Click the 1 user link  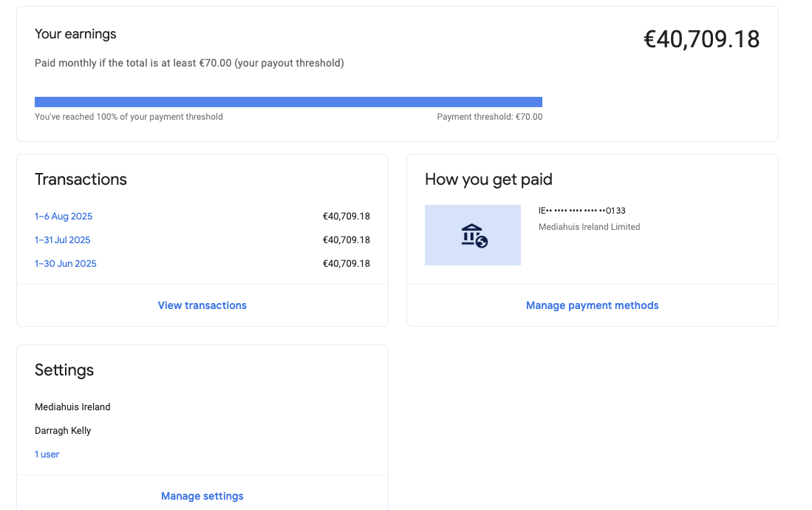47,455
